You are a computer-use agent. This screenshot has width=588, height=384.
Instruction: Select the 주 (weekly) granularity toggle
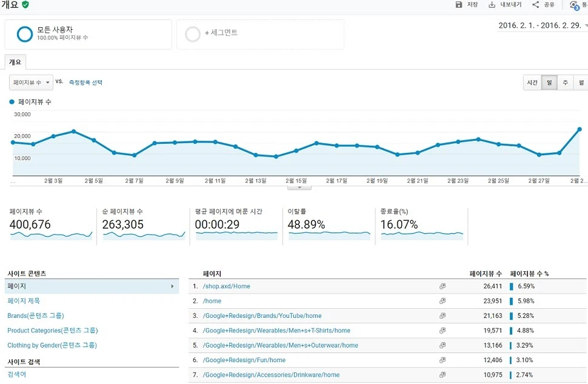(x=565, y=83)
